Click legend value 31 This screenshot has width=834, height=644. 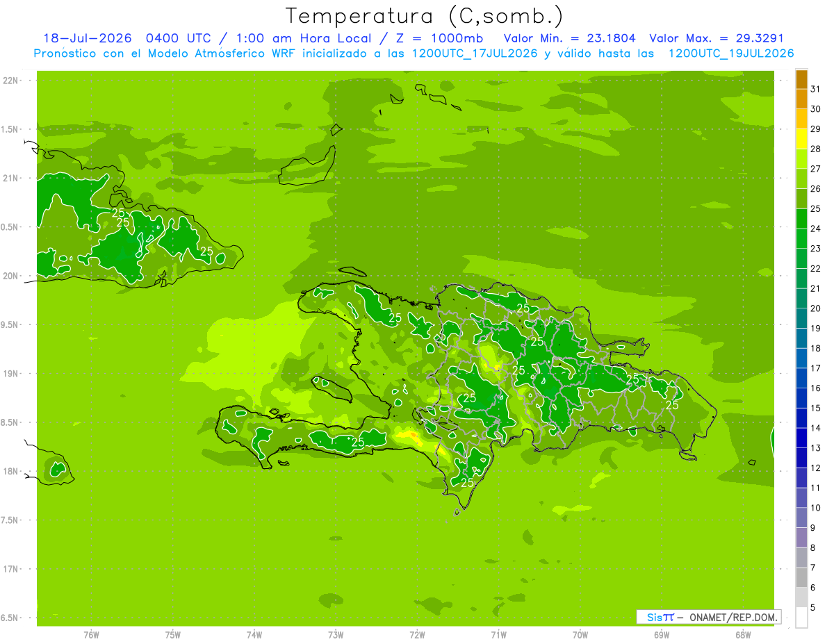(816, 88)
